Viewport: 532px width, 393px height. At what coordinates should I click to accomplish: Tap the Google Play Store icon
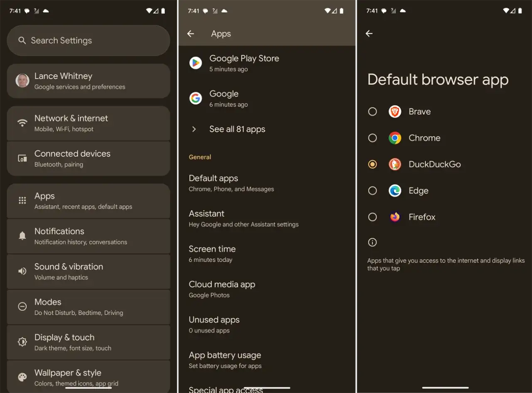click(x=195, y=63)
